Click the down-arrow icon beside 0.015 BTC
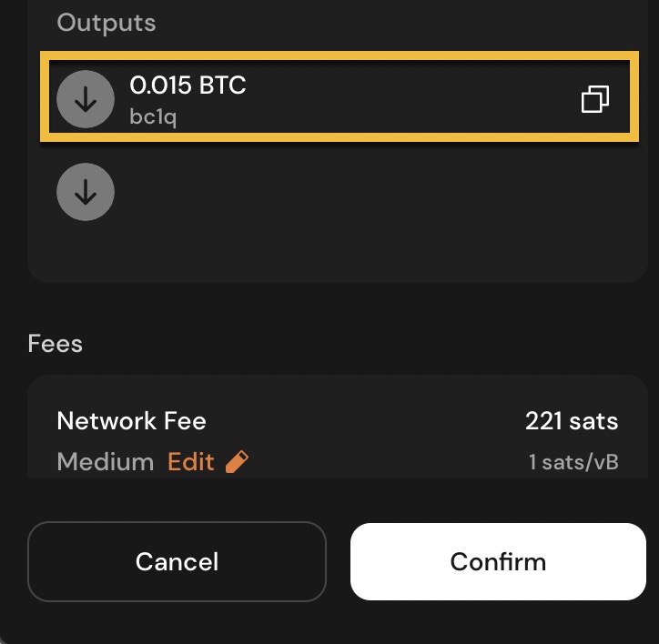The image size is (659, 644). [86, 99]
